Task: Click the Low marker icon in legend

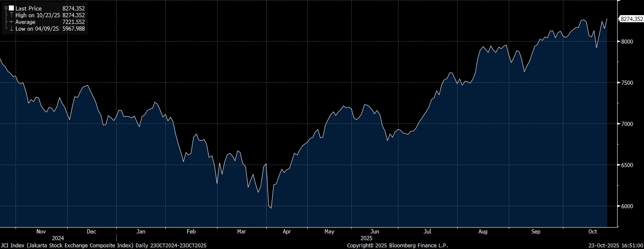Action: pyautogui.click(x=11, y=29)
